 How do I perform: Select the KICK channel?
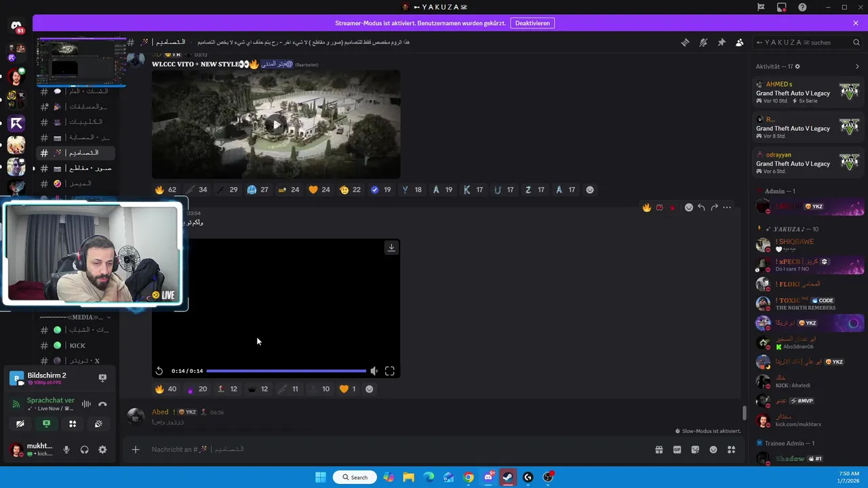click(76, 346)
